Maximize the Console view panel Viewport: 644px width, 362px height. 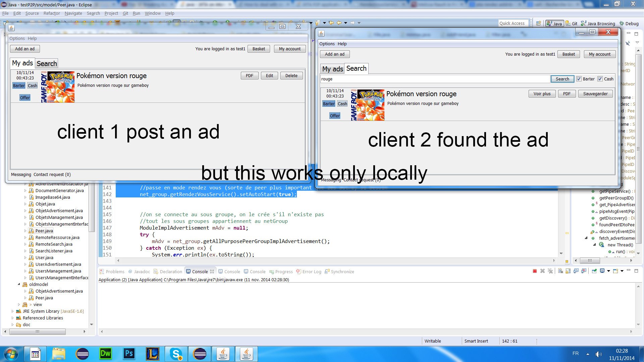coord(636,270)
